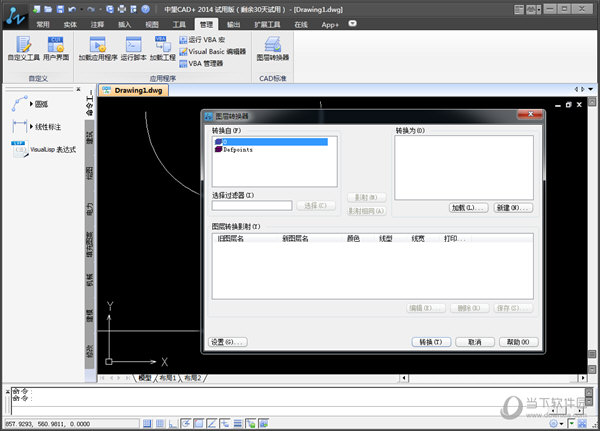Open the ZWCAD application logo menu
The image size is (600, 431).
(15, 16)
